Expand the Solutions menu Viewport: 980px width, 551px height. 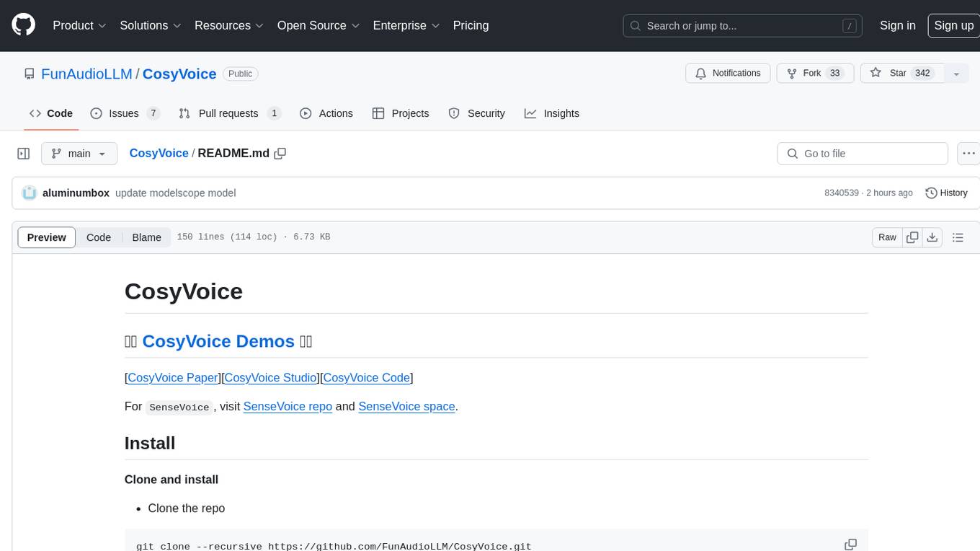click(150, 25)
